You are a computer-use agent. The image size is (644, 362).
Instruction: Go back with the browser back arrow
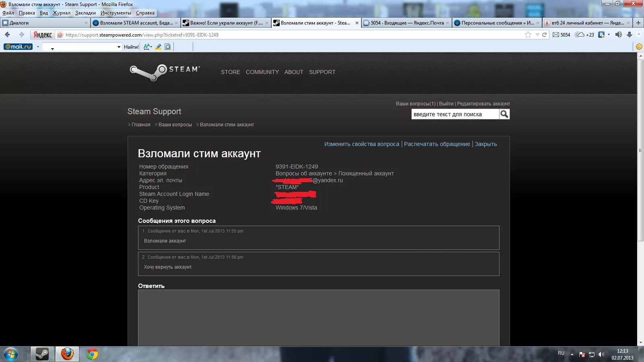(x=8, y=35)
